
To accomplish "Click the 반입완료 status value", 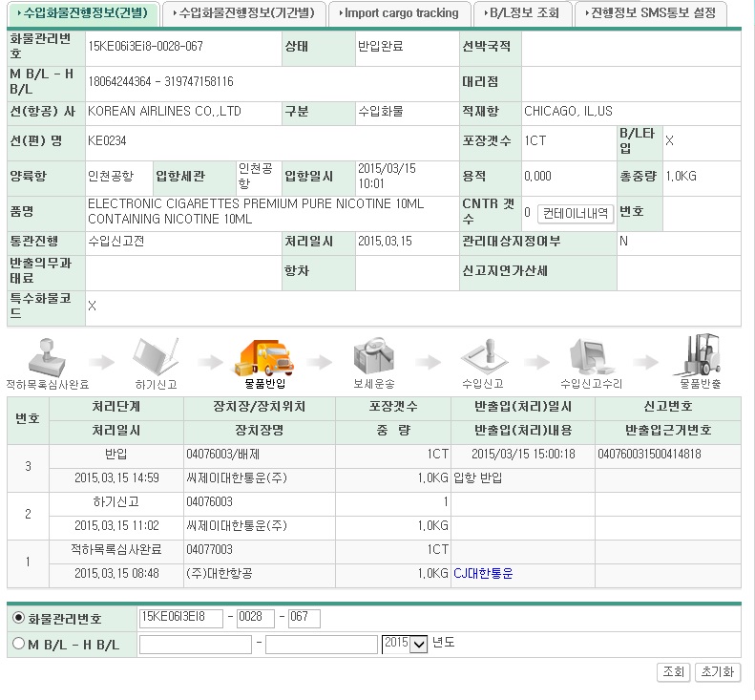I will 381,46.
